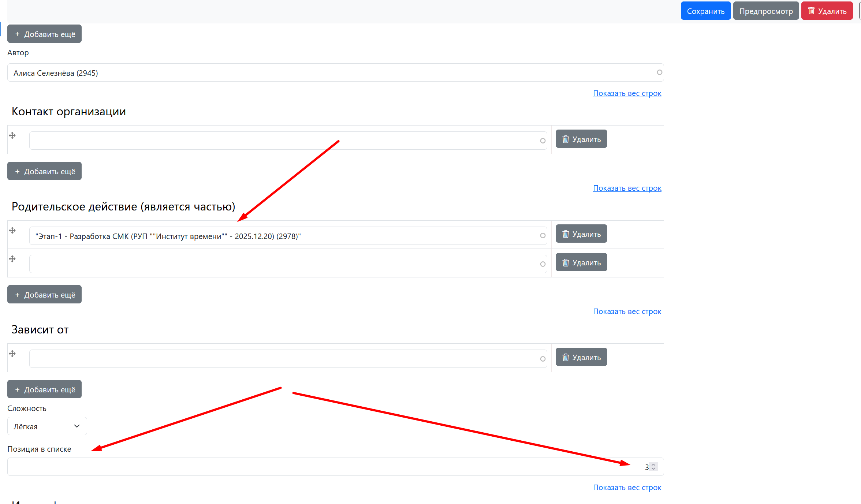Click drag handle in Контакт организации row
This screenshot has height=504, width=861.
tap(12, 136)
